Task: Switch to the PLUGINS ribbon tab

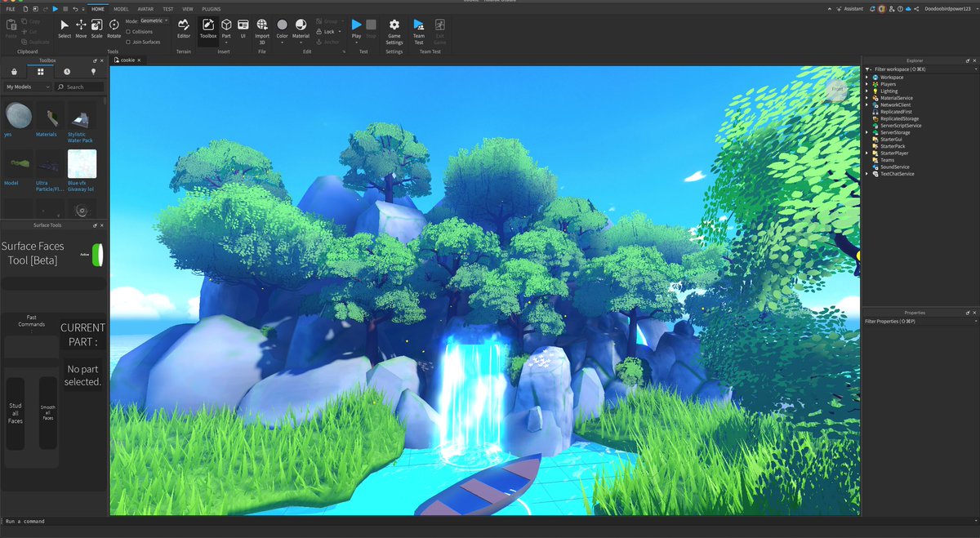Action: (212, 8)
